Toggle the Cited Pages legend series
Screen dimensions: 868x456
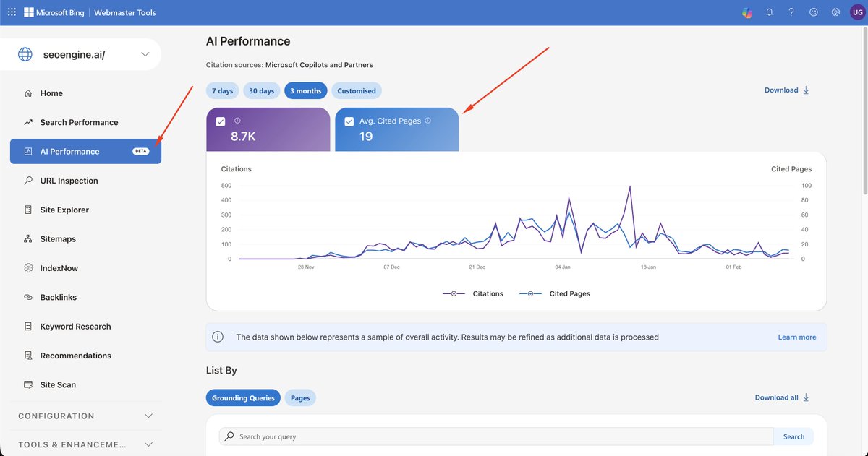pyautogui.click(x=554, y=293)
